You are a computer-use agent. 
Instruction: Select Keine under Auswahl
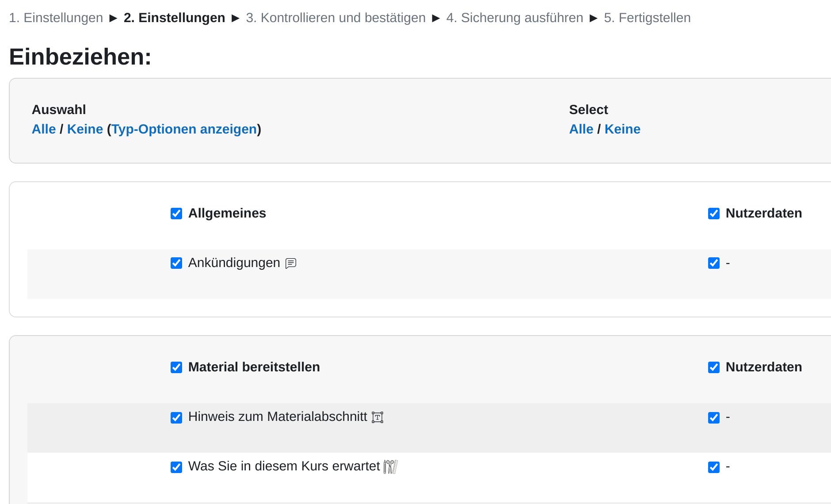85,129
